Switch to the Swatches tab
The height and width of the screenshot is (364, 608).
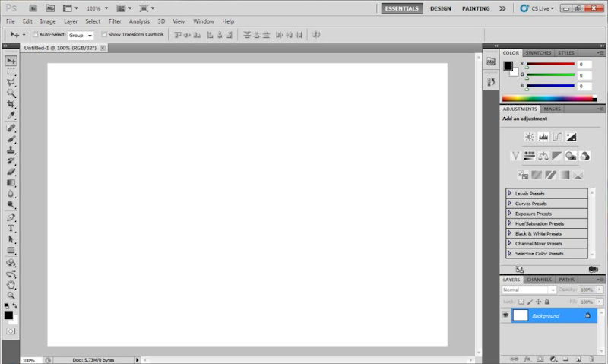coord(538,52)
